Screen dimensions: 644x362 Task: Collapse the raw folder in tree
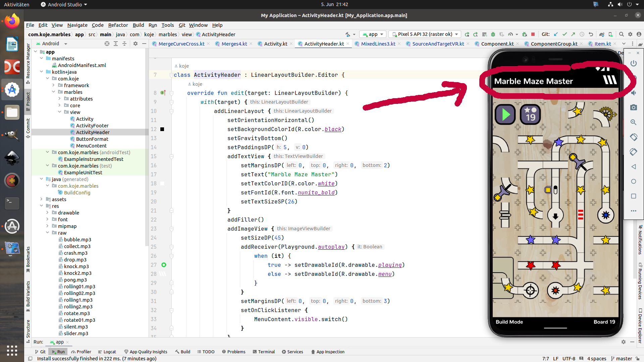[x=48, y=233]
